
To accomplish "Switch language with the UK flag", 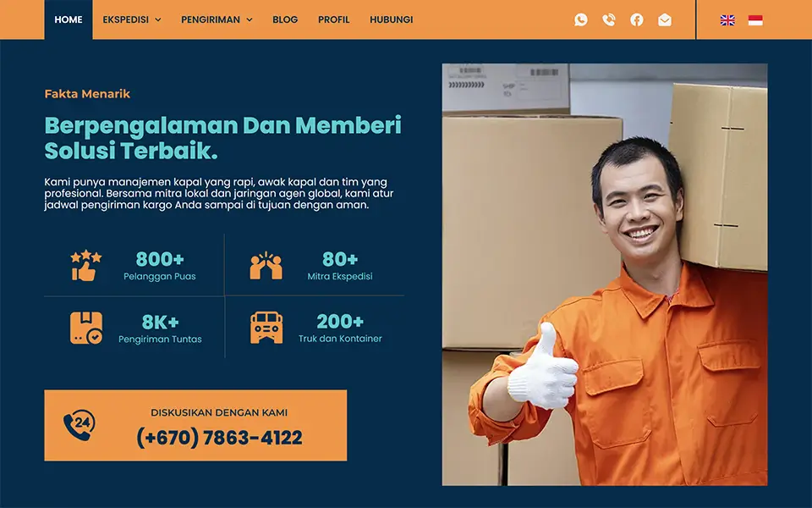I will click(x=727, y=20).
